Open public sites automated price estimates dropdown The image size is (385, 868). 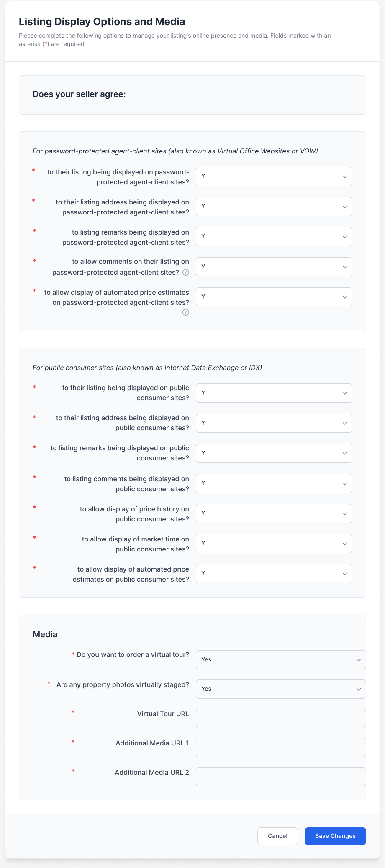274,574
